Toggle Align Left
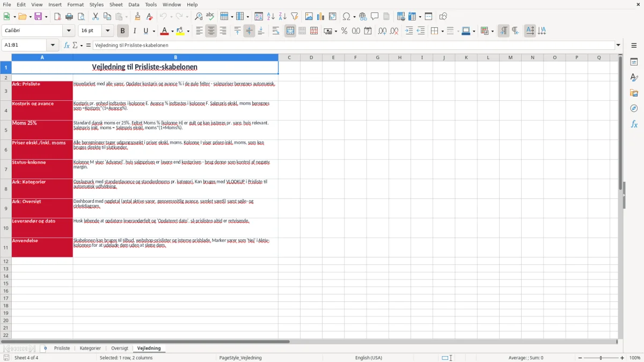Image resolution: width=644 pixels, height=362 pixels. coord(200,31)
